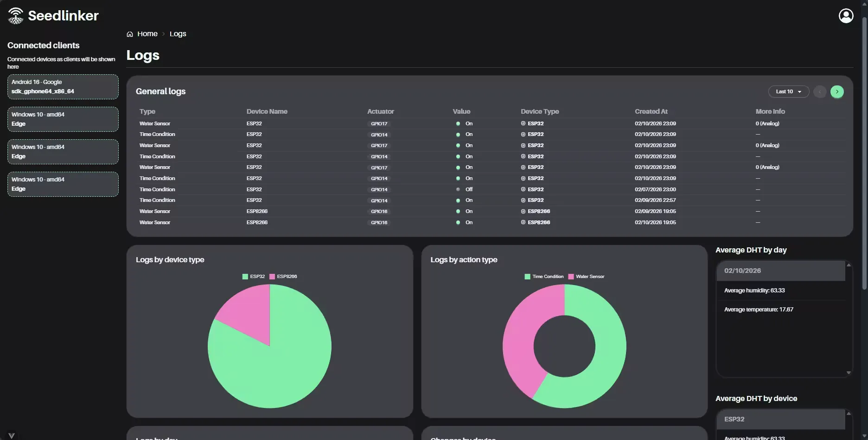Click the GPIO17 actuator pill on the first row

coord(379,123)
